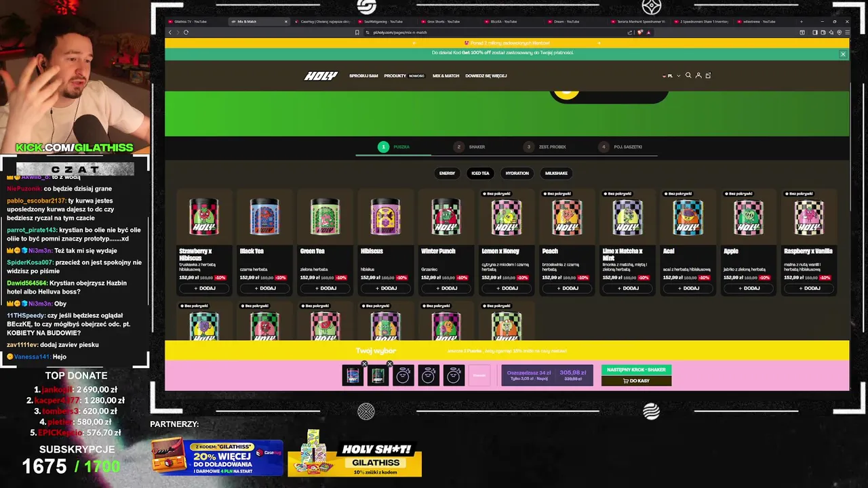
Task: Click DO KASY checkout button
Action: pyautogui.click(x=636, y=380)
